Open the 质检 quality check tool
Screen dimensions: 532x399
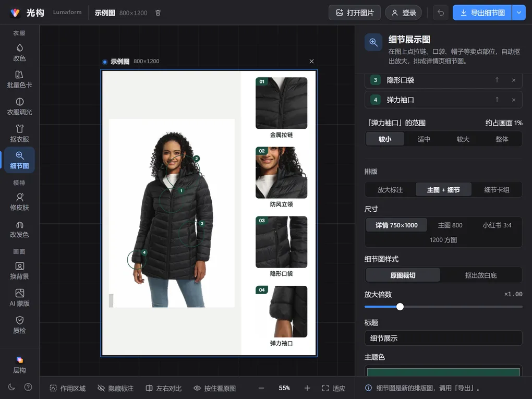click(19, 325)
